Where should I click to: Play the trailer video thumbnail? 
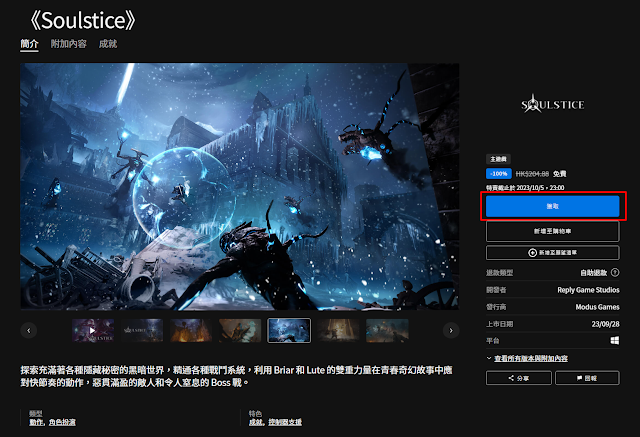(x=93, y=331)
